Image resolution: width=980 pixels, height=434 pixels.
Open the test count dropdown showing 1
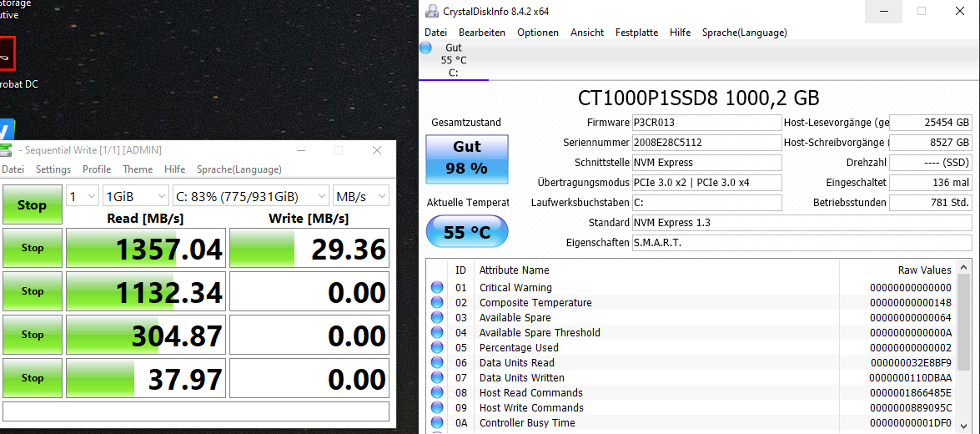[x=83, y=196]
